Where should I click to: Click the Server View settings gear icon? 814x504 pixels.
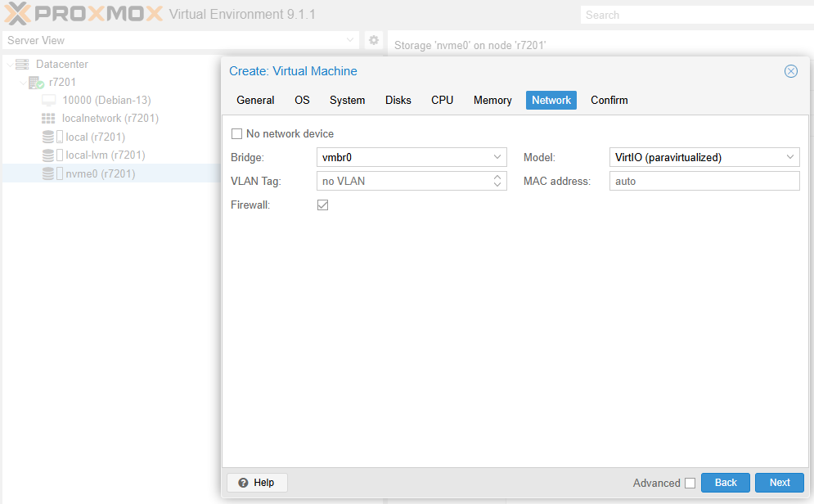click(374, 40)
